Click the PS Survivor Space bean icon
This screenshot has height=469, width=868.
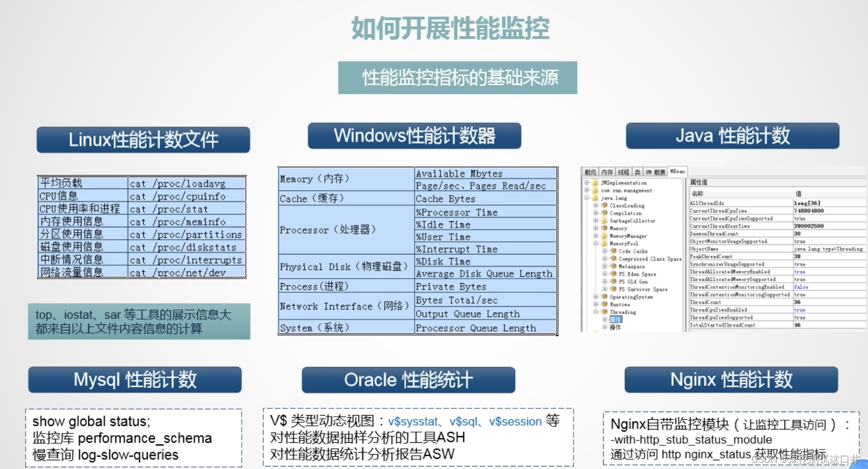coord(613,289)
